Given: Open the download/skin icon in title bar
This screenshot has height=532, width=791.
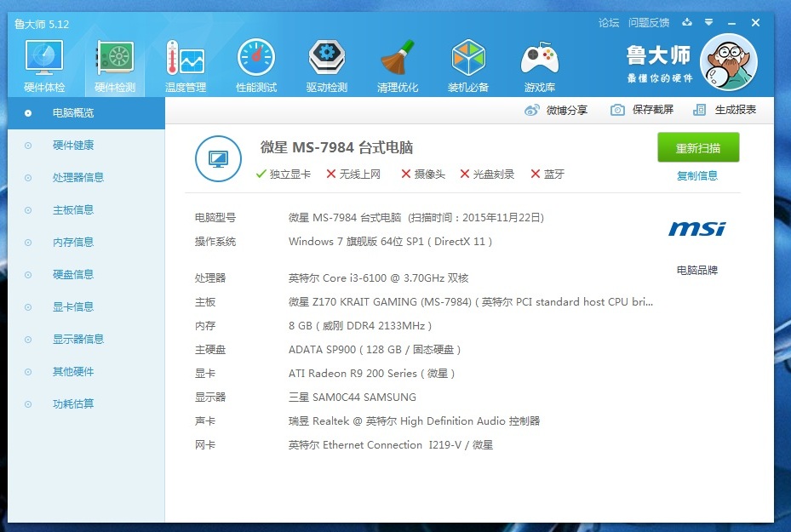Looking at the screenshot, I should pos(687,22).
